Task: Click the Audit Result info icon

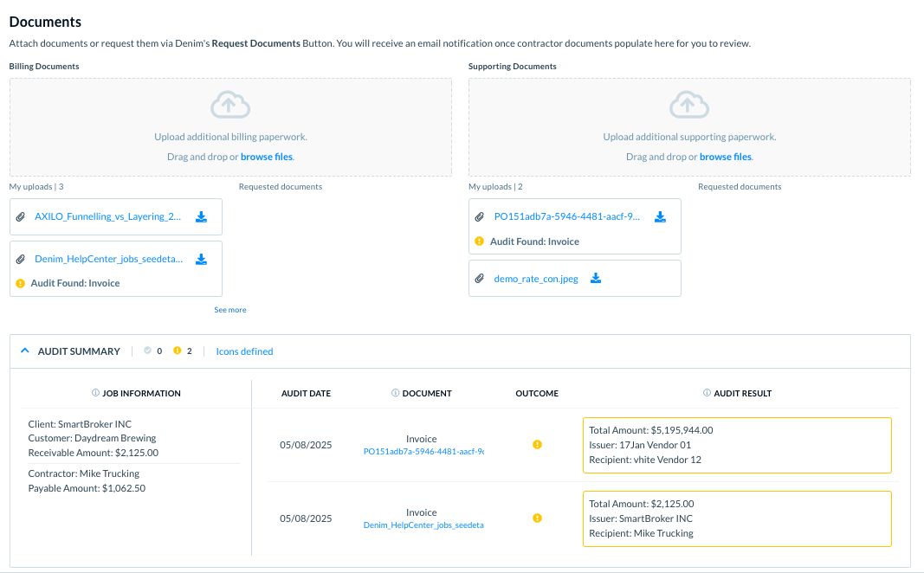Action: (707, 393)
